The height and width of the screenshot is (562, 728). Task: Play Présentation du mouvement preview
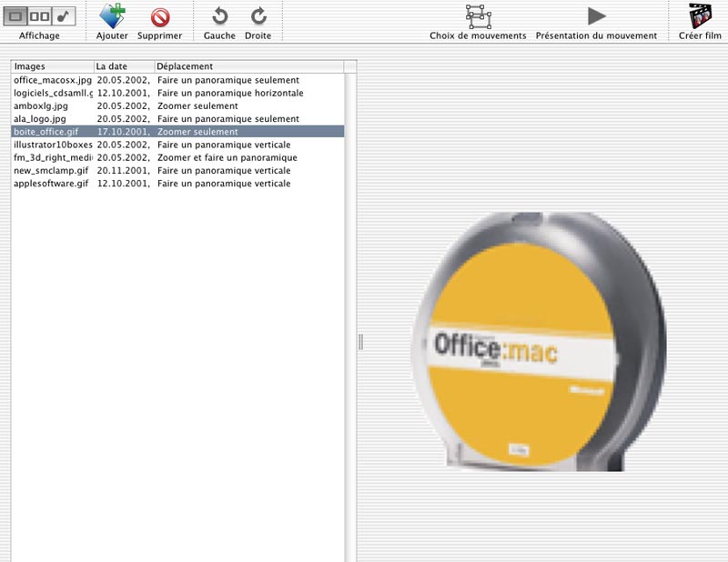tap(597, 16)
